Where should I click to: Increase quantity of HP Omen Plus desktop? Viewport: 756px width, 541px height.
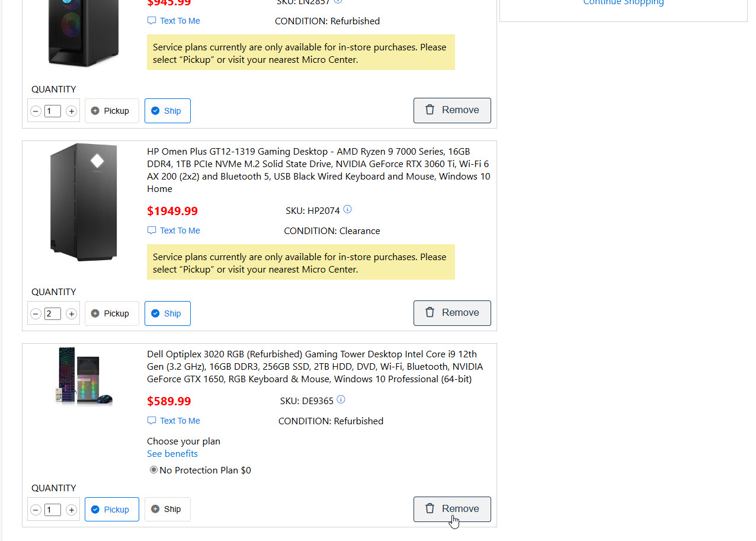coord(71,314)
